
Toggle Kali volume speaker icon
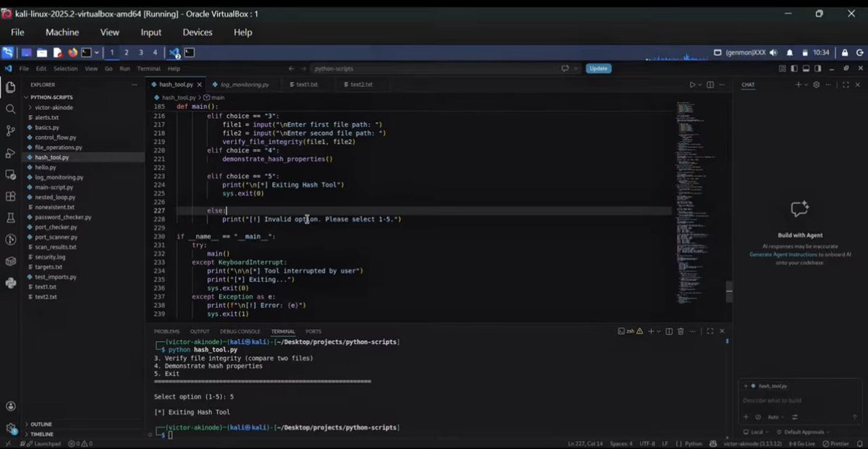(x=773, y=53)
